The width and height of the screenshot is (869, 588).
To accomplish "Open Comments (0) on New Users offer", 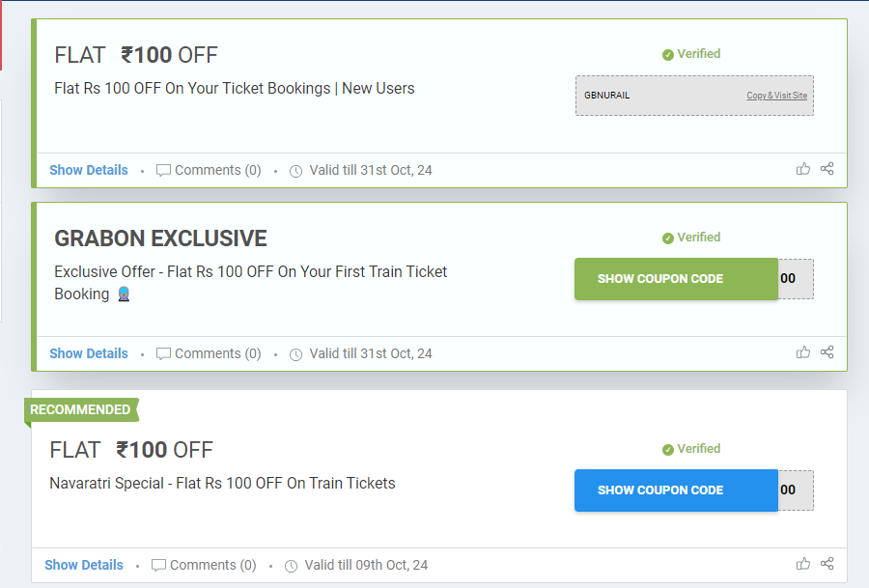I will click(x=209, y=170).
